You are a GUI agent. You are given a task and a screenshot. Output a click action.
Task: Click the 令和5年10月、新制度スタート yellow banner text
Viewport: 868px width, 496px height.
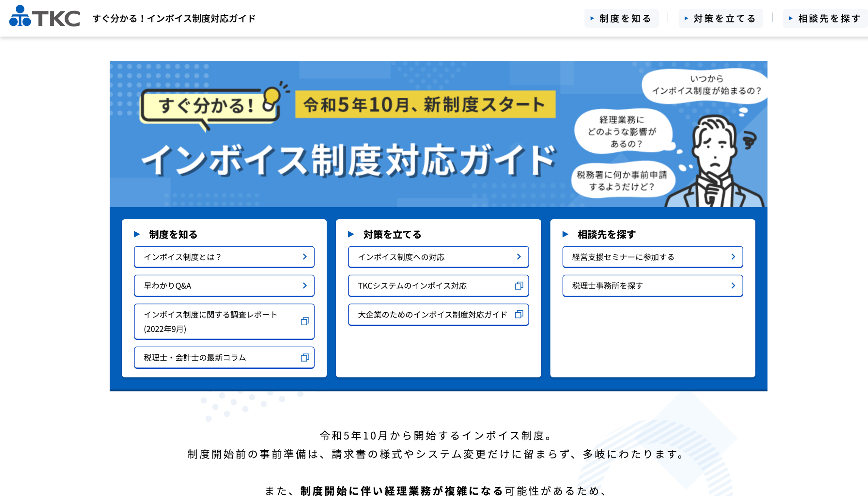(x=425, y=104)
